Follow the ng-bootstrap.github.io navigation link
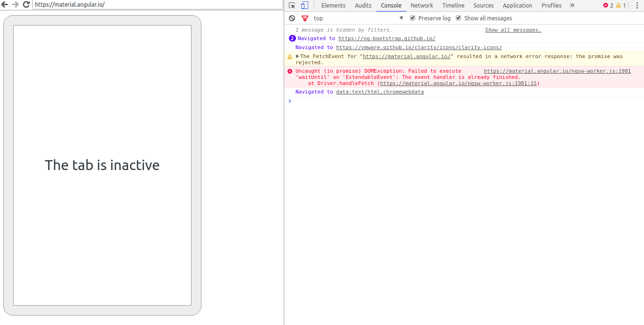 [x=386, y=38]
